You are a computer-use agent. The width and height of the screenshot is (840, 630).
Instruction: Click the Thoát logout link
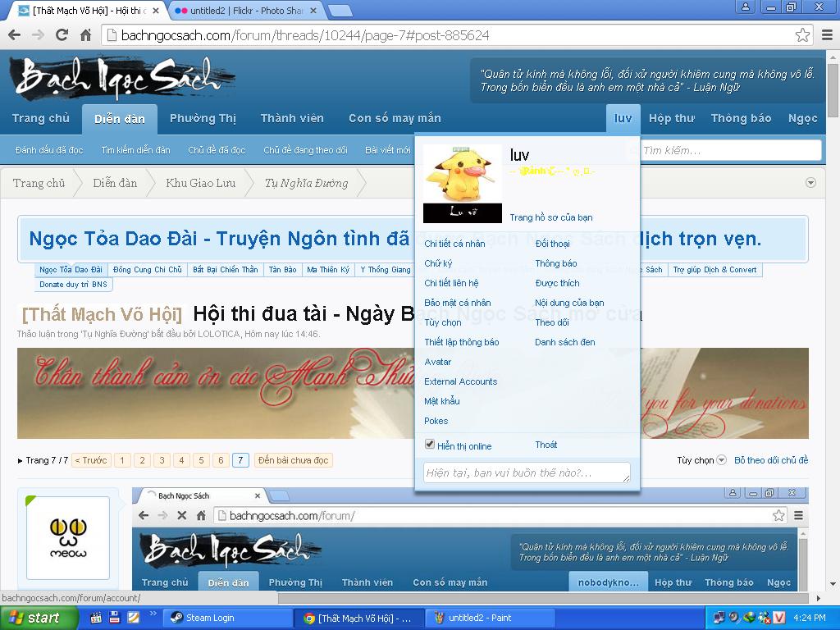(x=546, y=445)
